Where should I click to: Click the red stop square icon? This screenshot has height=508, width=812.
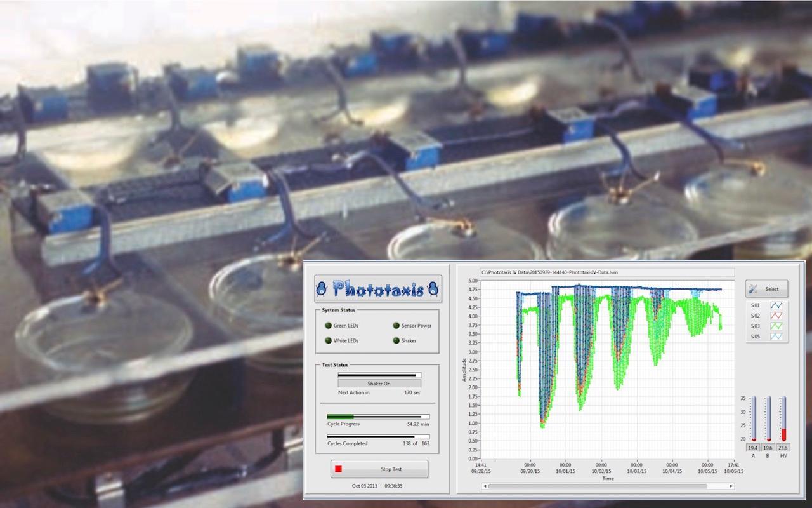[339, 469]
